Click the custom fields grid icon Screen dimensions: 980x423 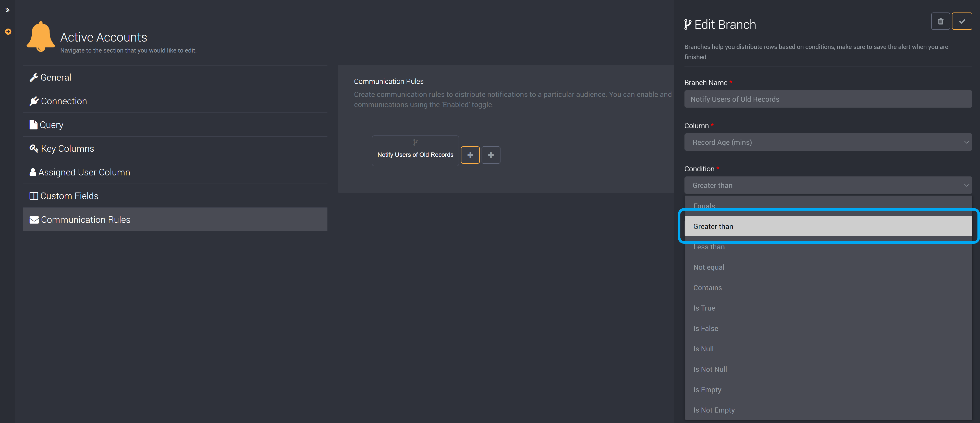(x=33, y=196)
